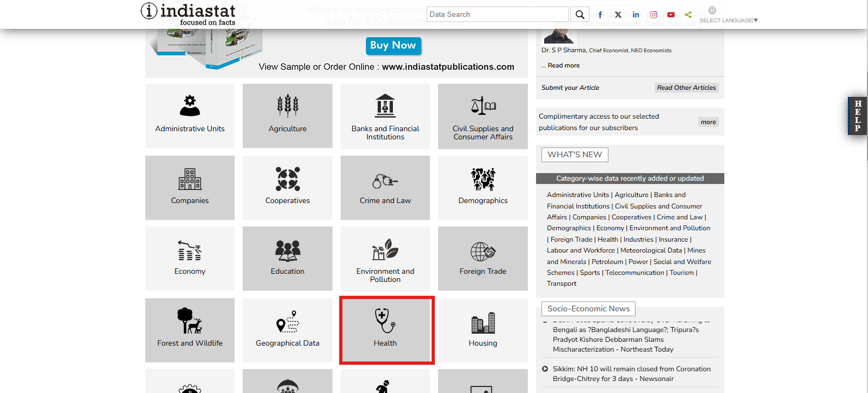868x393 pixels.
Task: Click the 'more' button beside complimentary access
Action: pyautogui.click(x=708, y=122)
